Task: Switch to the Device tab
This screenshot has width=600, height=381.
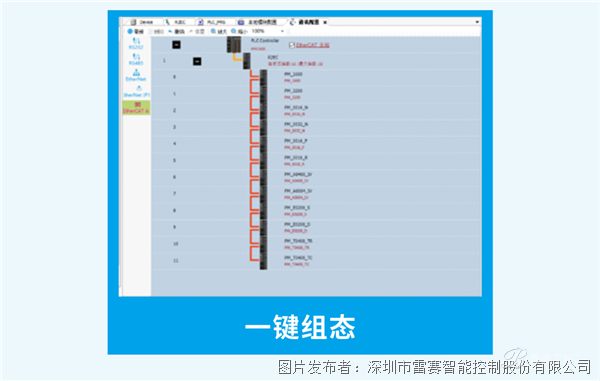Action: click(142, 22)
